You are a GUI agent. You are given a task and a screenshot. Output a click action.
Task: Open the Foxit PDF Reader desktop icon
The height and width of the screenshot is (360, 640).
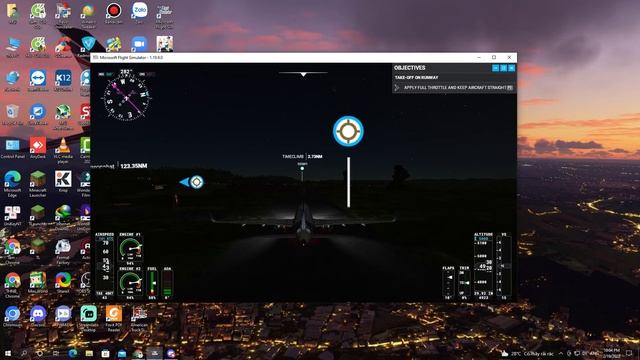pyautogui.click(x=113, y=319)
